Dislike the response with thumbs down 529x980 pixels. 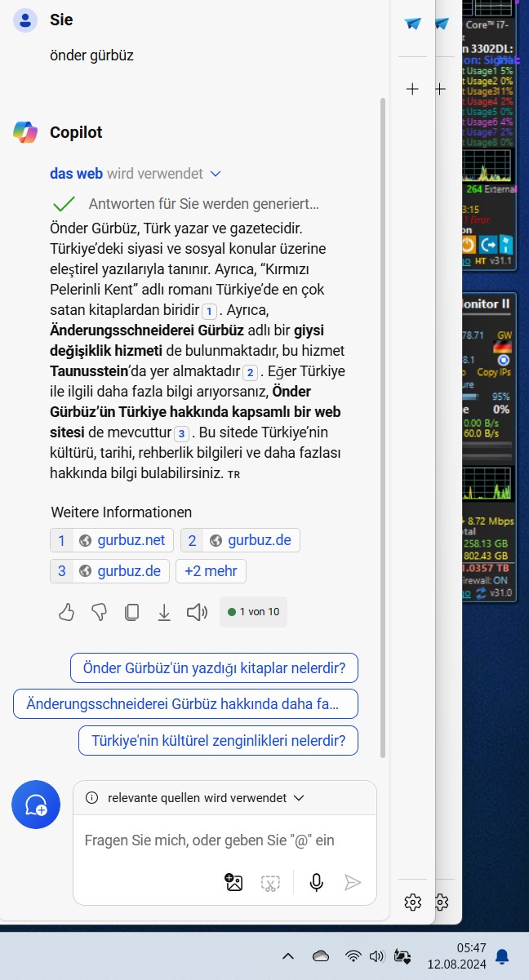(x=99, y=612)
